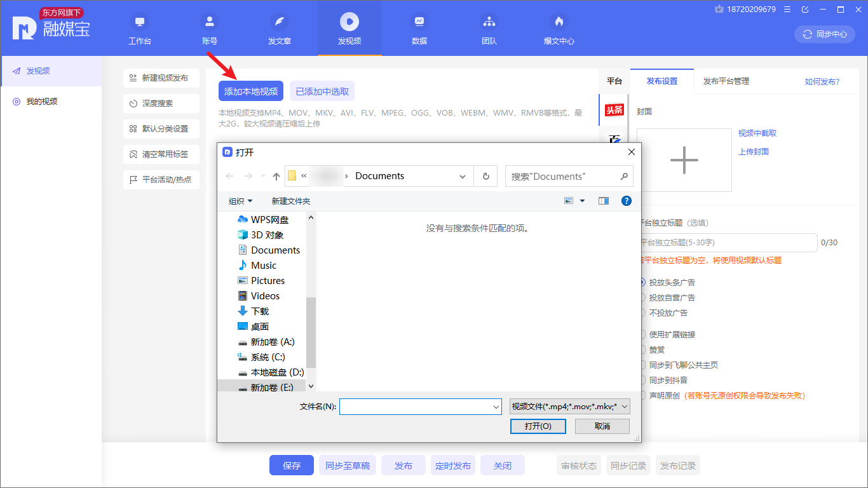
Task: Click the 融媒宝 logo
Action: pos(51,24)
